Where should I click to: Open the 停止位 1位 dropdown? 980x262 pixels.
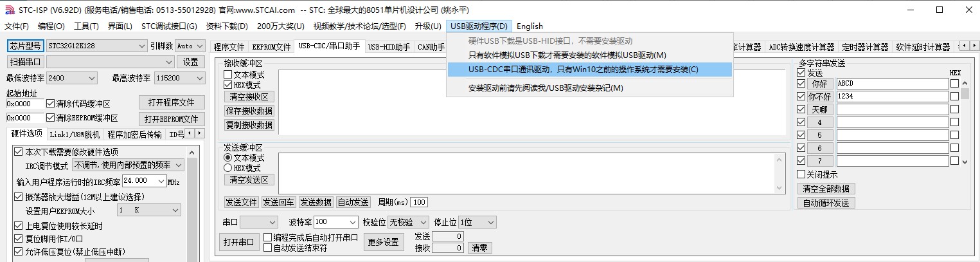(477, 222)
